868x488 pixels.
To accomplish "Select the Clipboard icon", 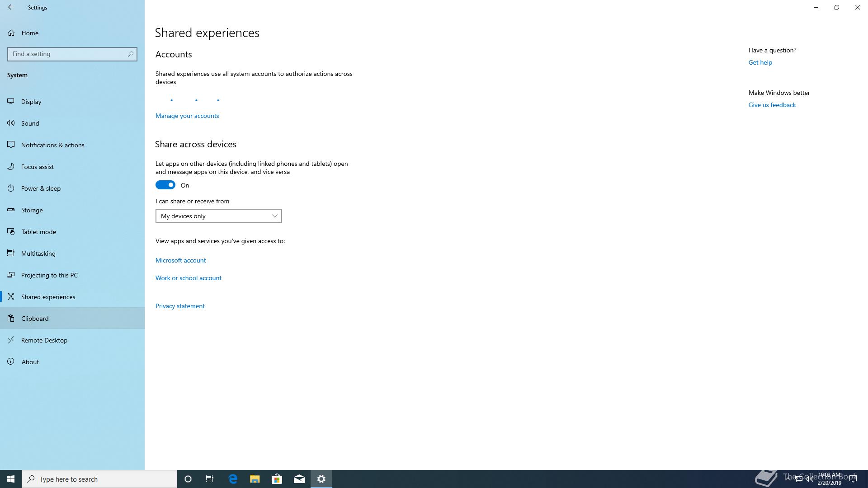I will point(11,318).
